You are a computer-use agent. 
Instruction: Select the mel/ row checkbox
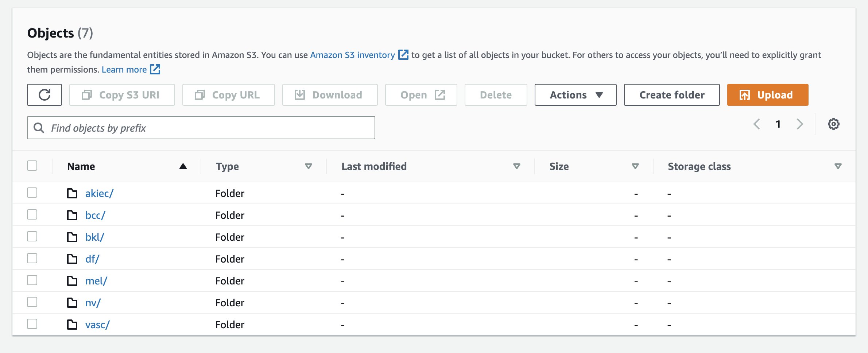pyautogui.click(x=32, y=280)
